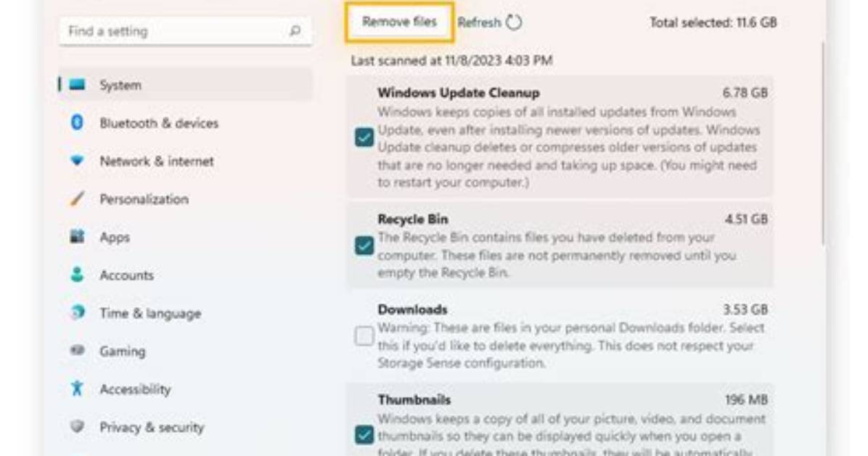Click the Refresh text button
Viewport: 868px width, 456px height.
click(479, 23)
